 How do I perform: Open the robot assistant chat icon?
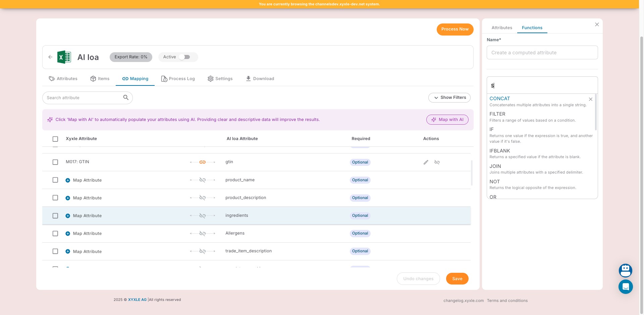click(x=625, y=270)
